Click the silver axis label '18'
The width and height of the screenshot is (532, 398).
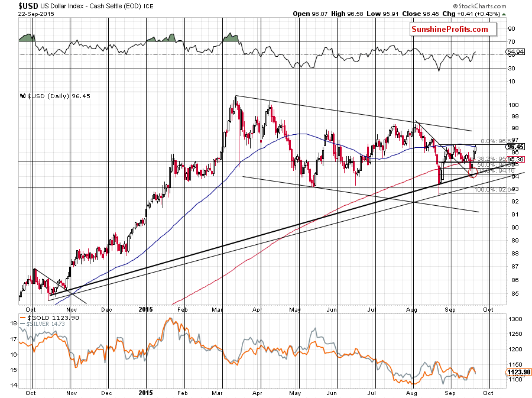pos(14,323)
